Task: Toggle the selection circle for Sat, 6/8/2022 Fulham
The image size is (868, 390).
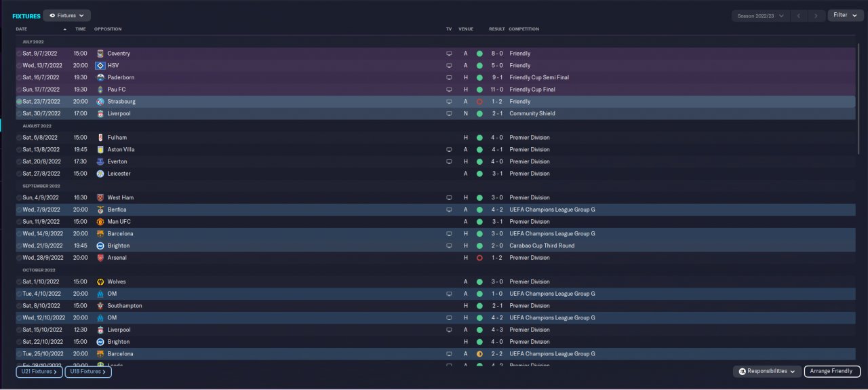Action: point(19,138)
